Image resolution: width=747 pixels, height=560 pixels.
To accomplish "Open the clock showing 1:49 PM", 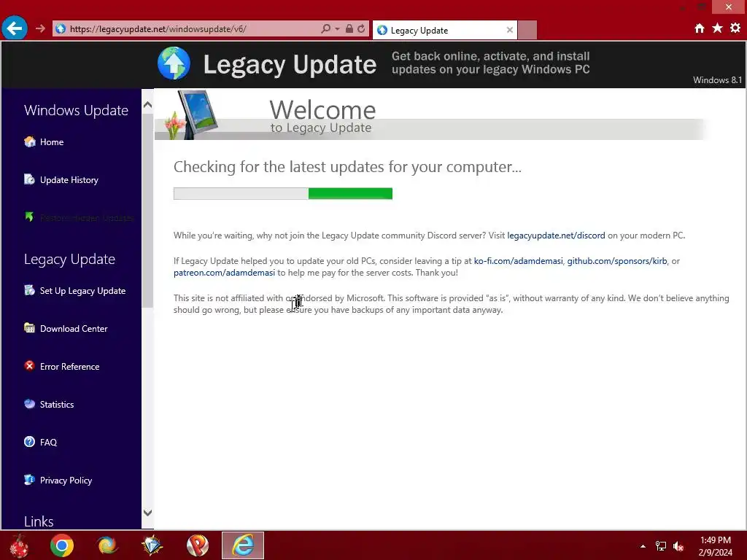I will pos(715,546).
